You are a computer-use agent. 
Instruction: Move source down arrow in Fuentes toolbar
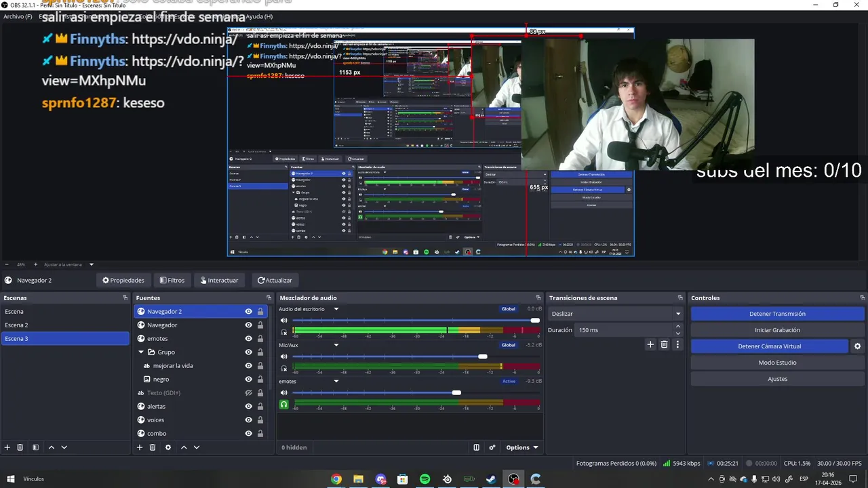coord(197,447)
